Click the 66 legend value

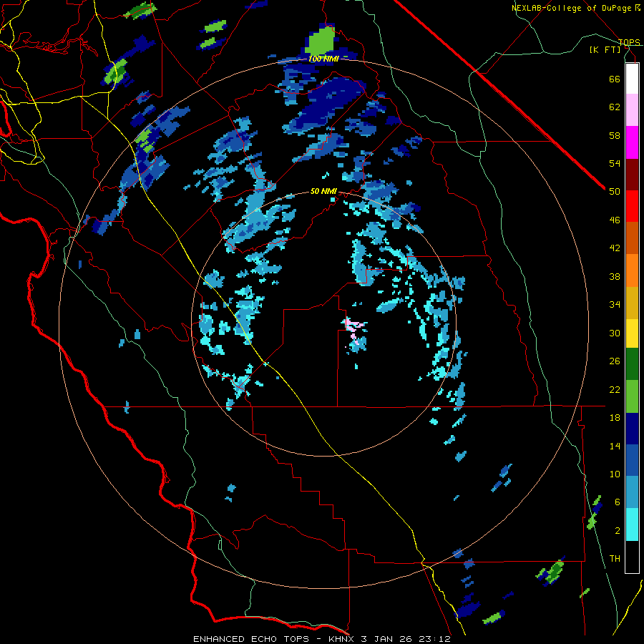tap(615, 79)
